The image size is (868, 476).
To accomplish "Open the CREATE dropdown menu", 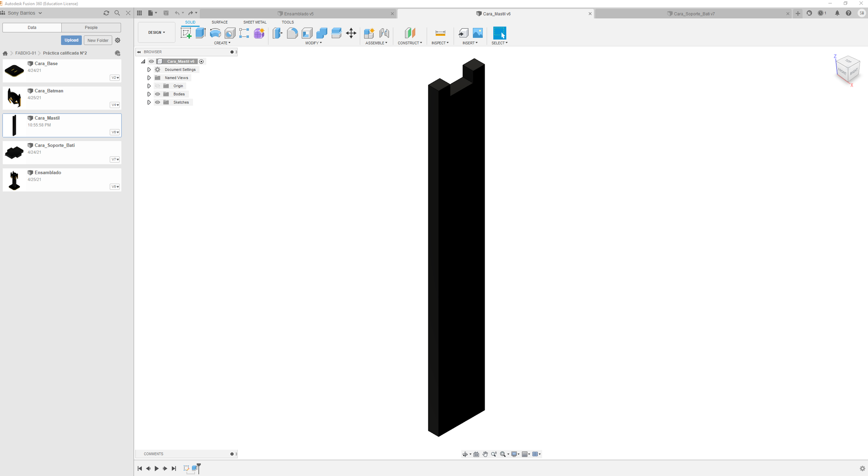I will coord(222,43).
